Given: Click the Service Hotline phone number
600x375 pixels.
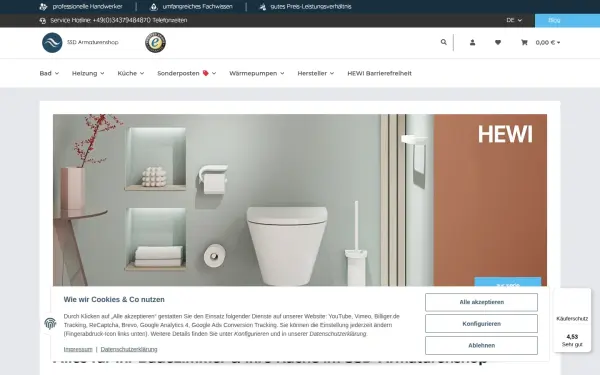Looking at the screenshot, I should (122, 20).
